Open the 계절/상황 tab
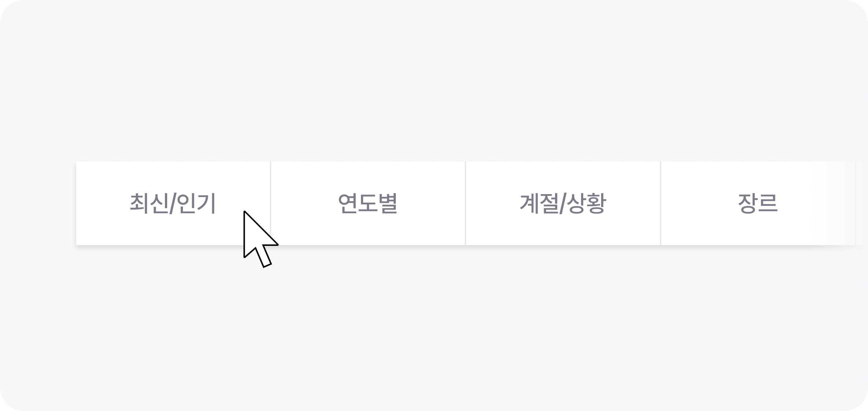 (563, 203)
